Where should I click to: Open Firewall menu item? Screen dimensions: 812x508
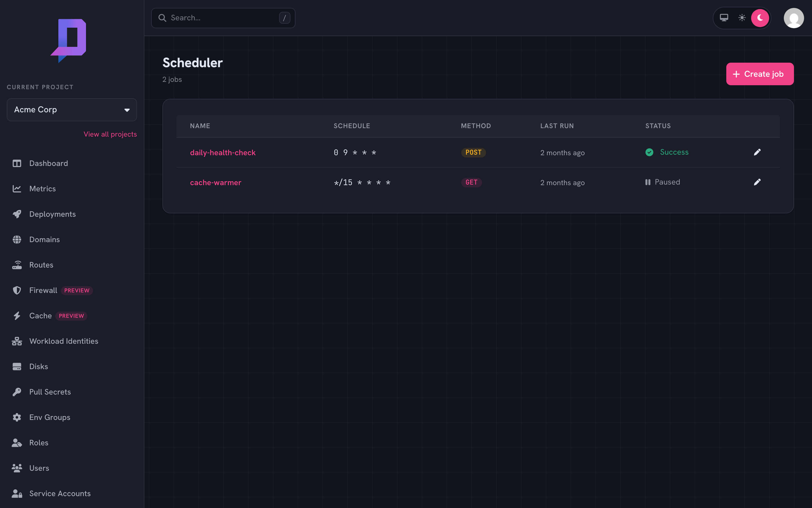[x=43, y=290]
